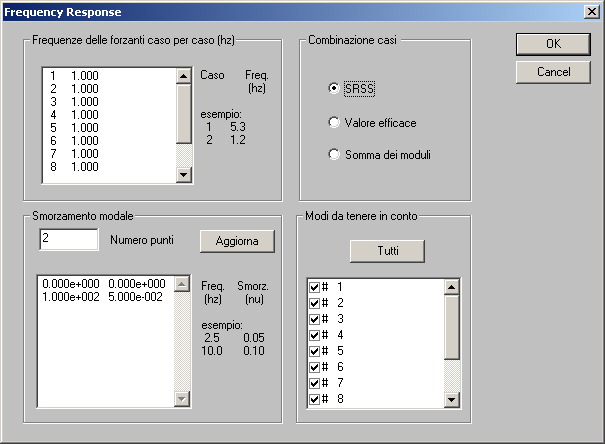Image resolution: width=605 pixels, height=444 pixels.
Task: Click down arrow of modes list scrollbar
Action: (x=451, y=400)
